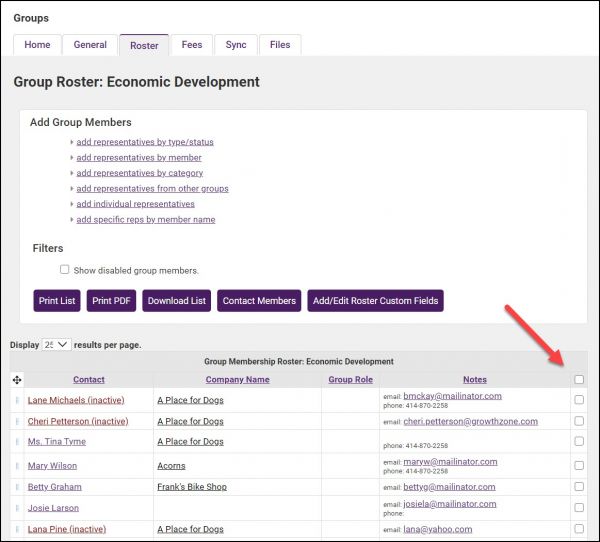Viewport: 600px width, 542px height.
Task: Click drag handle beside Lane Michaels row
Action: click(17, 400)
